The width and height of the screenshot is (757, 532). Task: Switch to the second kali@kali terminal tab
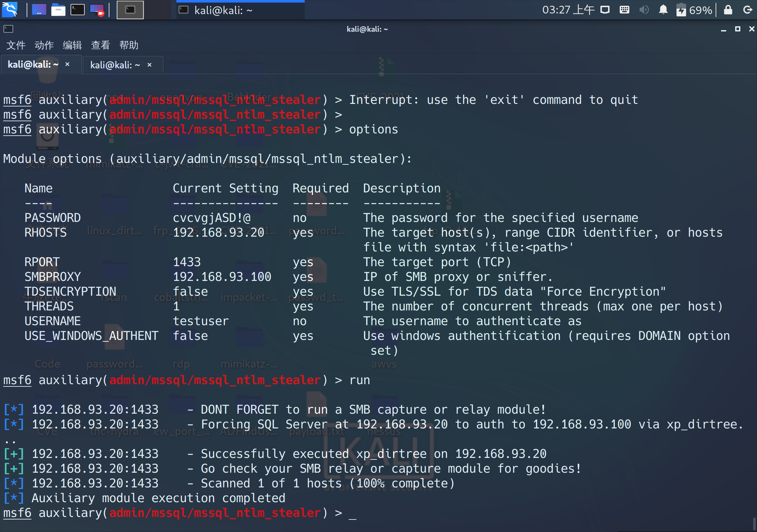coord(115,65)
